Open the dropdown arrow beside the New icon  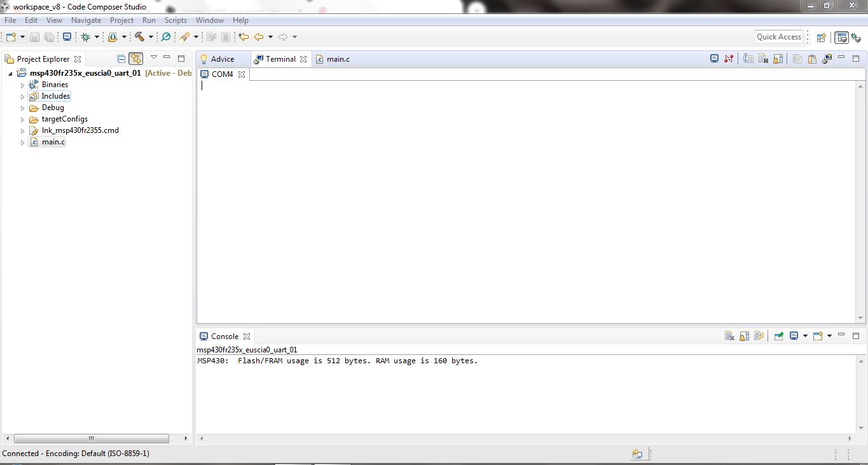tap(22, 37)
